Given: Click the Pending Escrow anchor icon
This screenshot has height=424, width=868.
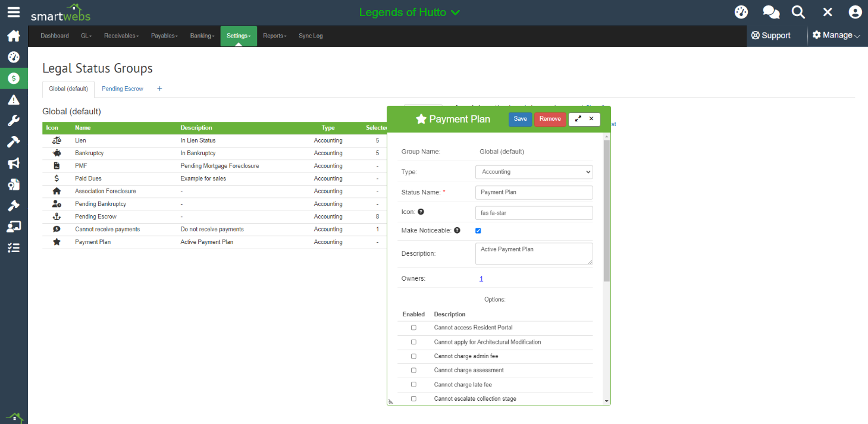Looking at the screenshot, I should pos(57,216).
